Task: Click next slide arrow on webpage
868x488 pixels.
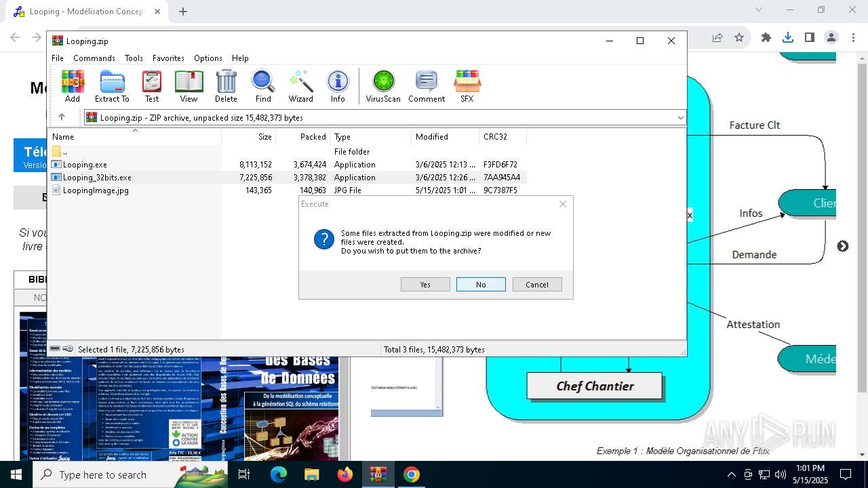Action: [843, 246]
